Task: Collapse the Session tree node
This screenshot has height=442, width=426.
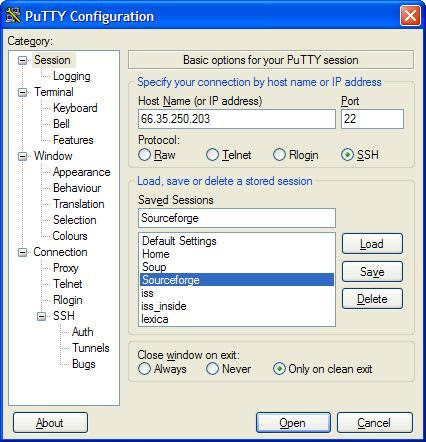Action: coord(22,60)
